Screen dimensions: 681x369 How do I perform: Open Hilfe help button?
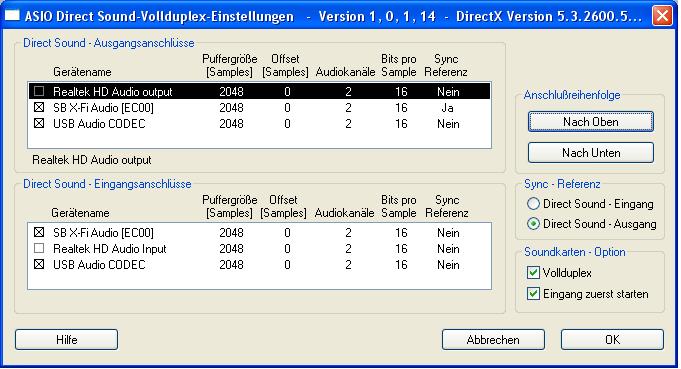[x=66, y=339]
